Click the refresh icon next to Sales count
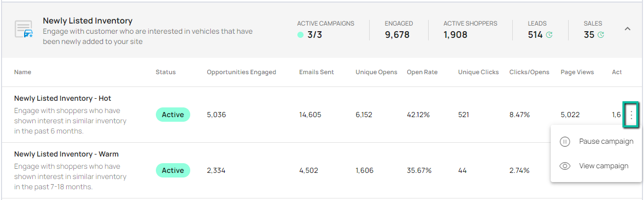The image size is (644, 200). point(600,35)
